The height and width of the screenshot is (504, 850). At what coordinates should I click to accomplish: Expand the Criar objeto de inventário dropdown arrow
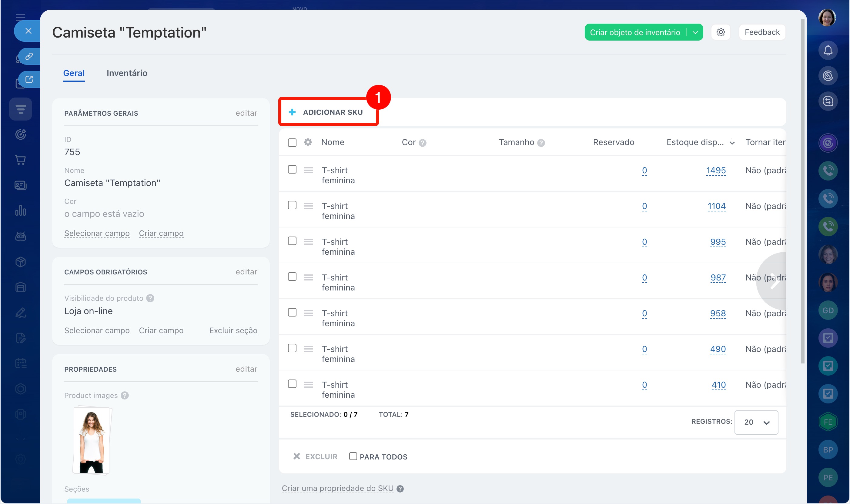point(695,33)
